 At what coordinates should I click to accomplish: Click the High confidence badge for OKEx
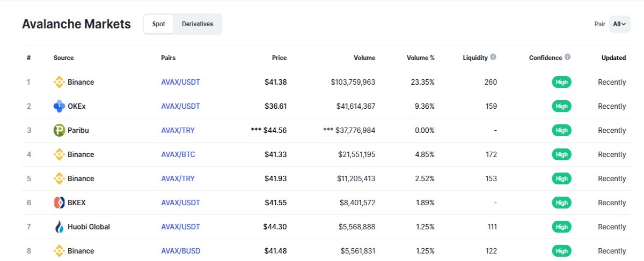[x=561, y=106]
